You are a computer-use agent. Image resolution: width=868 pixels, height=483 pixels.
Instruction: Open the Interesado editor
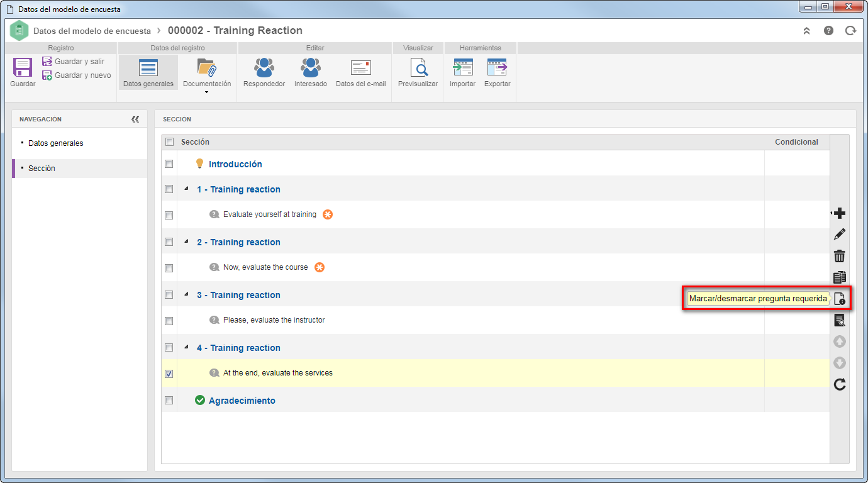[x=311, y=73]
